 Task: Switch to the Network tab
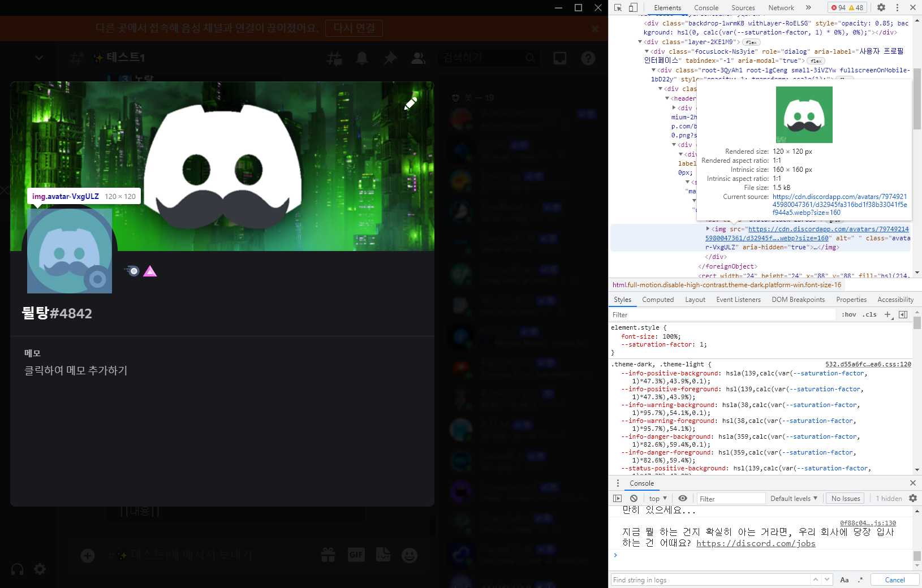pyautogui.click(x=781, y=8)
